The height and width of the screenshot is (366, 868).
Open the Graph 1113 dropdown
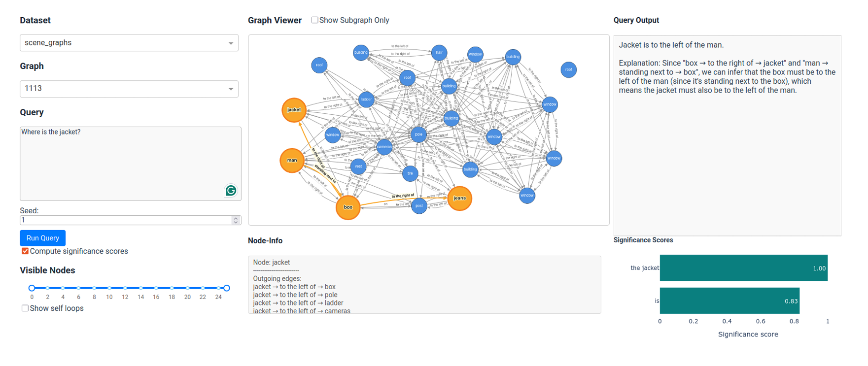[x=129, y=89]
